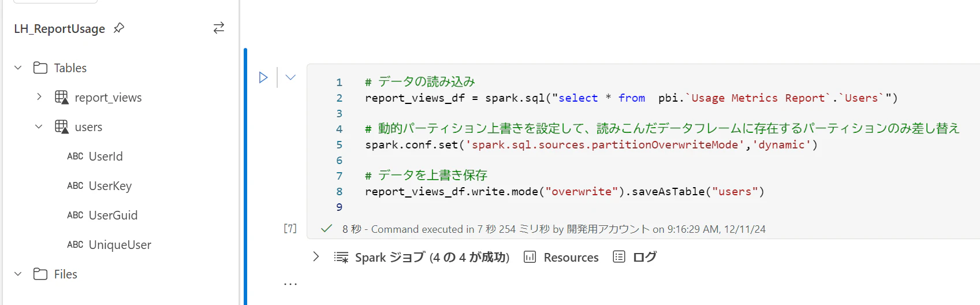Click the Files folder icon
The image size is (980, 305).
point(40,274)
